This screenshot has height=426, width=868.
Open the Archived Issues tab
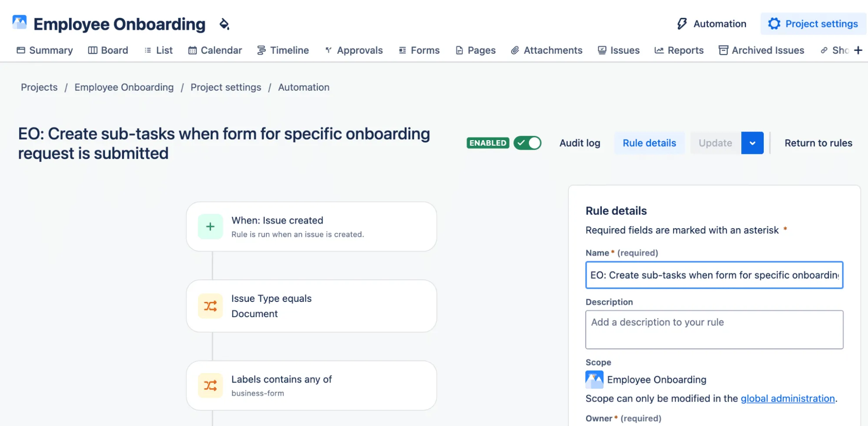[761, 50]
